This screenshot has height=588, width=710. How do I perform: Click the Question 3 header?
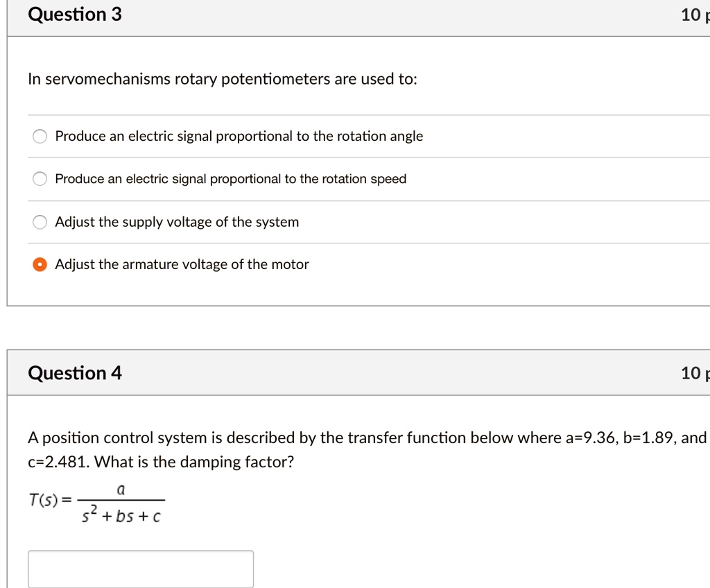tap(74, 14)
